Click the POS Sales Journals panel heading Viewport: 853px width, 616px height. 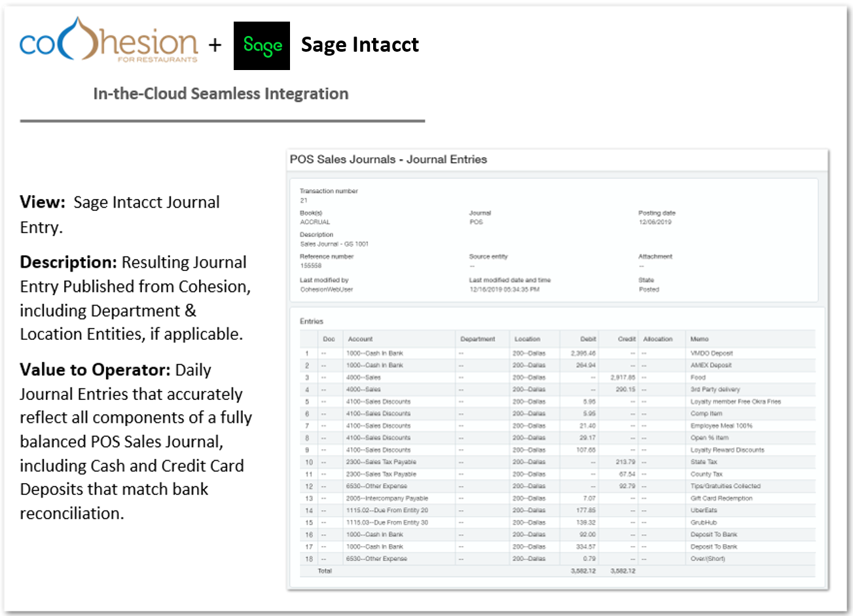[388, 160]
